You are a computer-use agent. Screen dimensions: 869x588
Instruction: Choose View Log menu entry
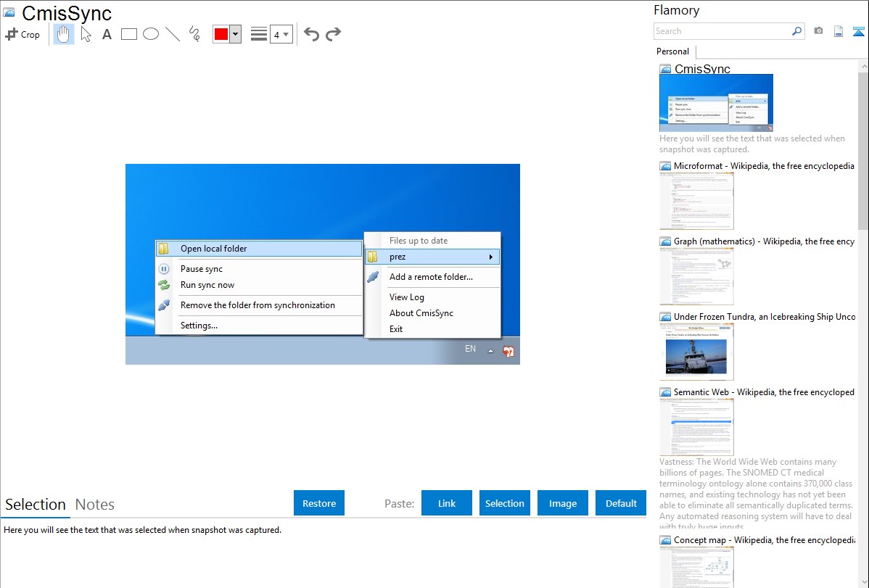(432, 297)
